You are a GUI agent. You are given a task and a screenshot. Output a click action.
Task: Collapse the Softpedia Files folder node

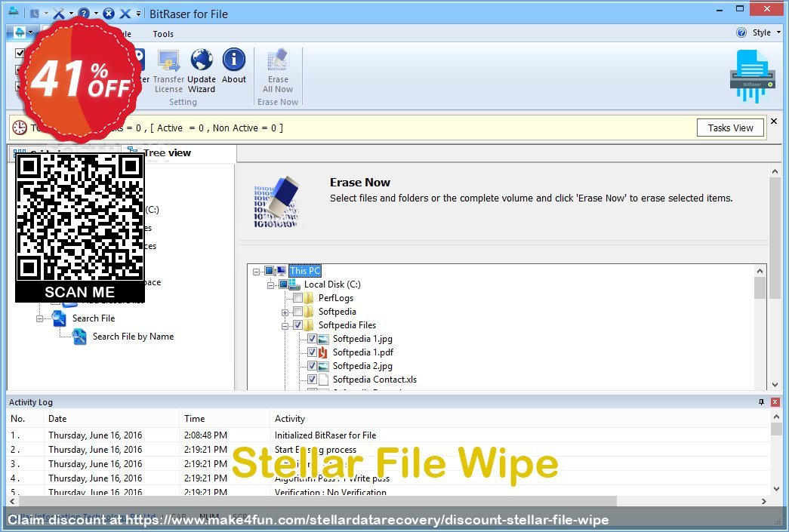coord(285,326)
